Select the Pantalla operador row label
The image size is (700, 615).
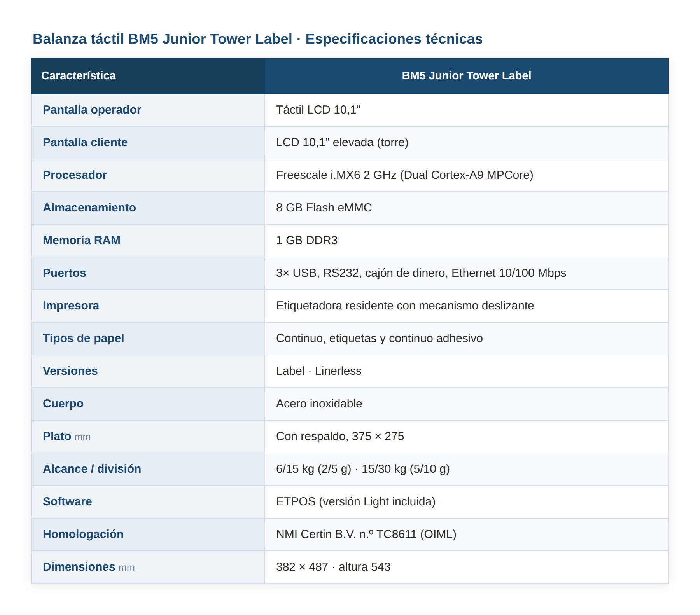92,110
